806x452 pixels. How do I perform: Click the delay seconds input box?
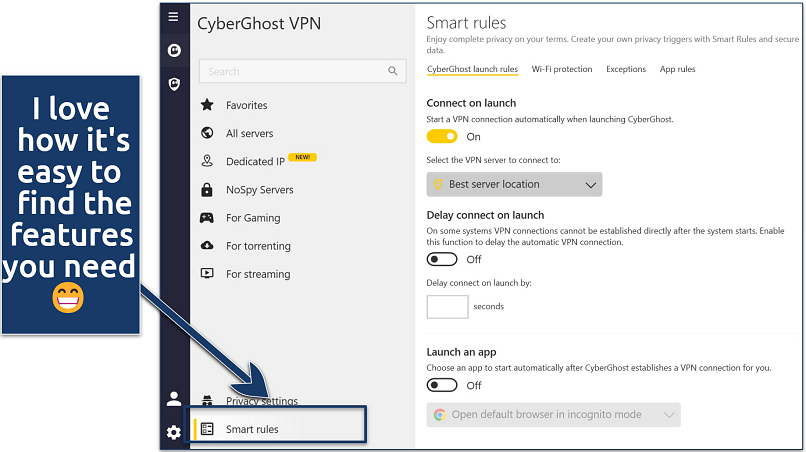[x=447, y=306]
